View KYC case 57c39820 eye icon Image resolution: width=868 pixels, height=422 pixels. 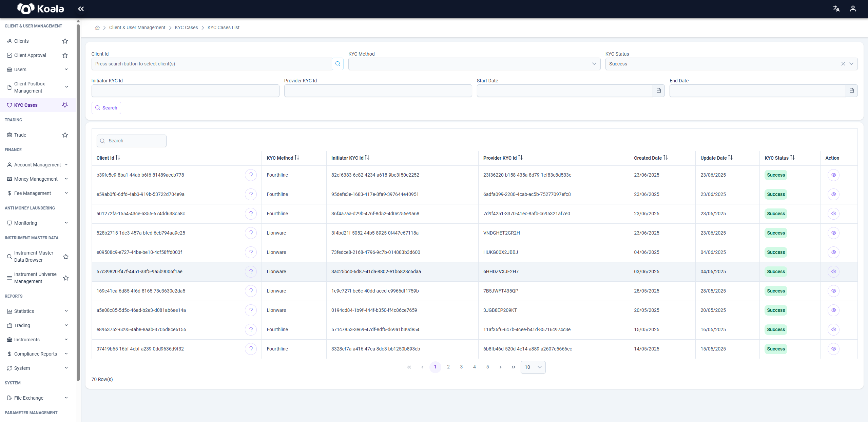[833, 272]
